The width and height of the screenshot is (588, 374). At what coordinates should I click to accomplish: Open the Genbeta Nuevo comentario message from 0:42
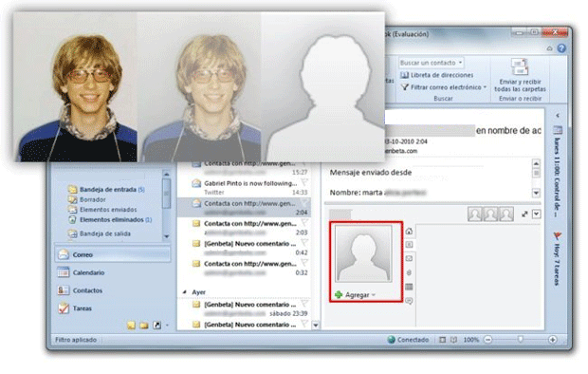pos(244,248)
